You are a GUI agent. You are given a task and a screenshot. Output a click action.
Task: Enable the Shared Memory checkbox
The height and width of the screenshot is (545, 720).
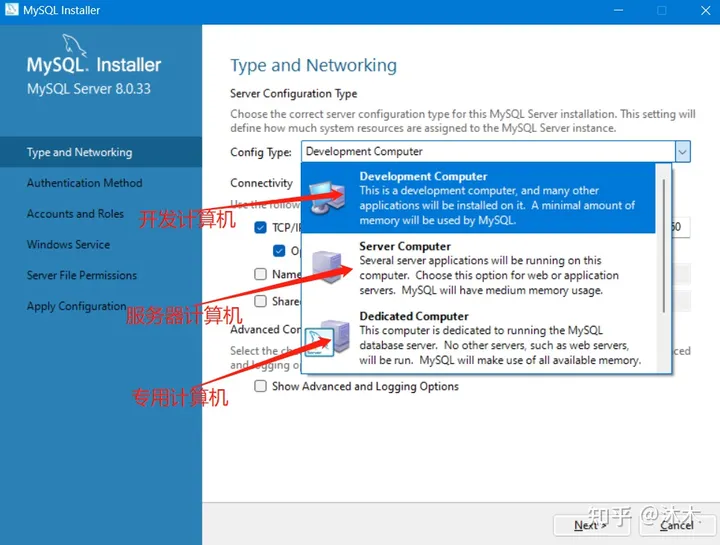(x=260, y=301)
